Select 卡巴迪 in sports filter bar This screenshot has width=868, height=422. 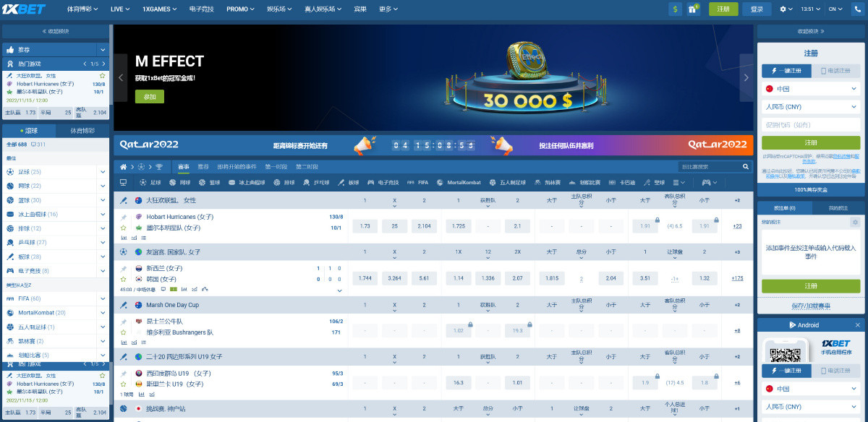pos(623,183)
